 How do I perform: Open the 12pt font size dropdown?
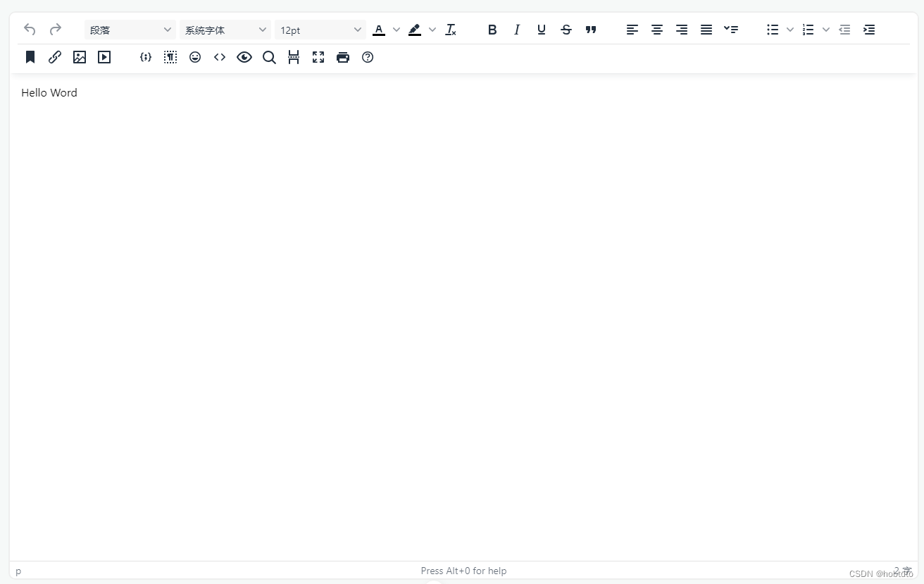(x=320, y=30)
